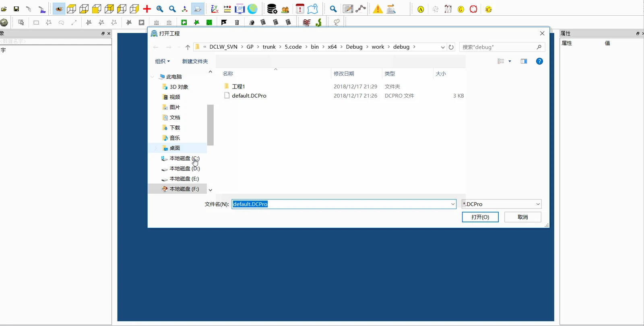The width and height of the screenshot is (644, 326).
Task: Open the view options dropdown arrow
Action: tap(510, 61)
